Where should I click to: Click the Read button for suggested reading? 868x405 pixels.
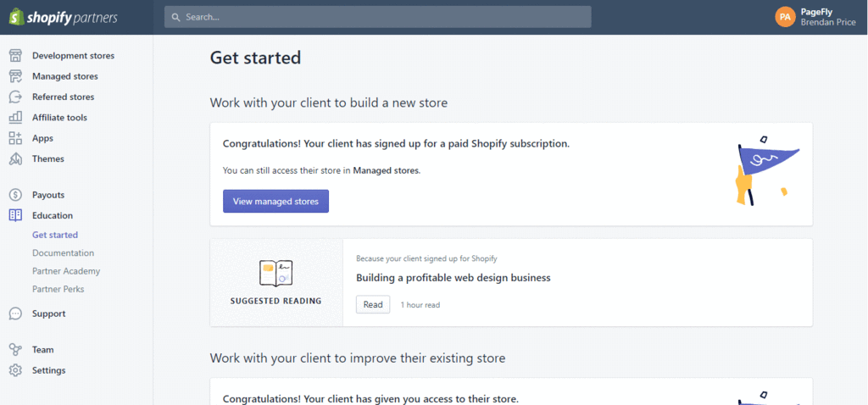click(x=373, y=304)
